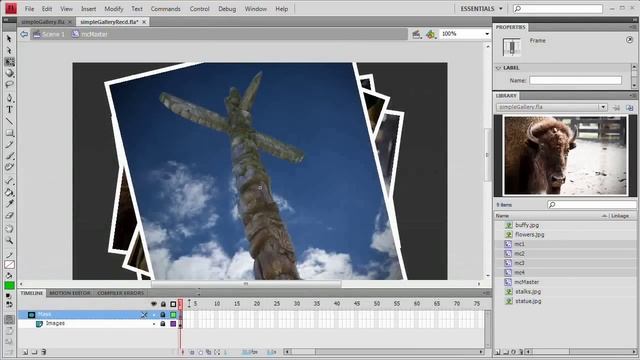Screen dimensions: 640x360
Task: Select buffy.jpg in library list
Action: (x=527, y=225)
